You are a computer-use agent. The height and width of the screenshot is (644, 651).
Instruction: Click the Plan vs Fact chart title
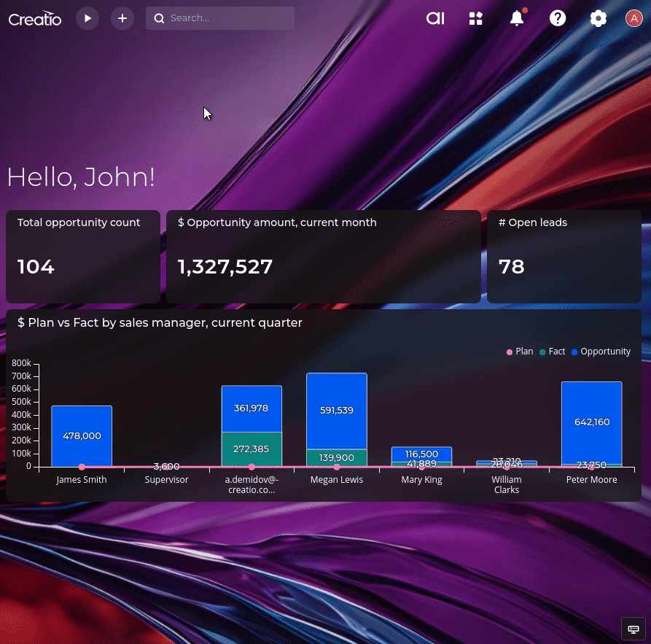[160, 323]
